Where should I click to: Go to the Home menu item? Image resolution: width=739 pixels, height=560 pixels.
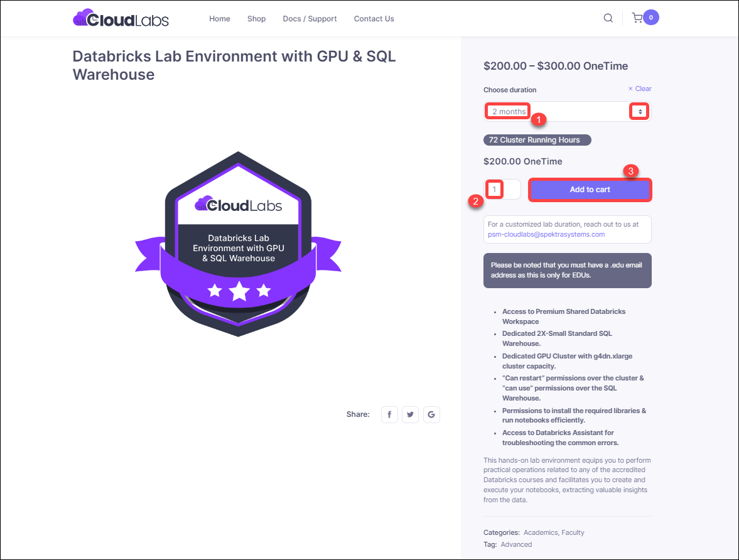(x=220, y=19)
